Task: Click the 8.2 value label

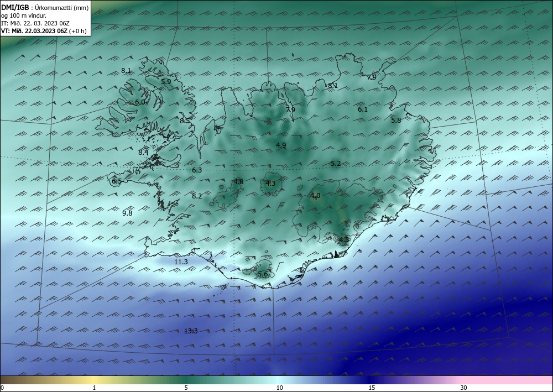Action: (x=197, y=196)
